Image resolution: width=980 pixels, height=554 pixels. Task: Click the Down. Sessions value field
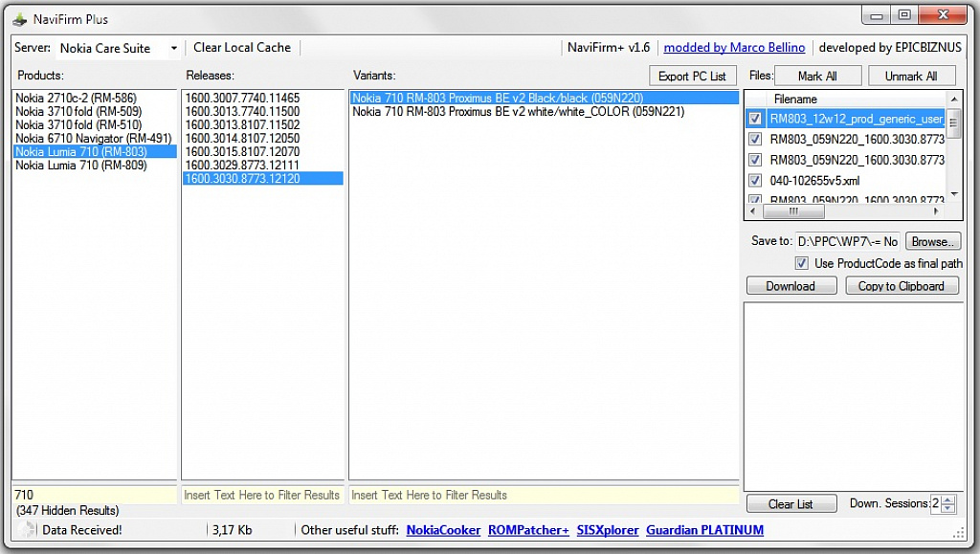[x=936, y=503]
